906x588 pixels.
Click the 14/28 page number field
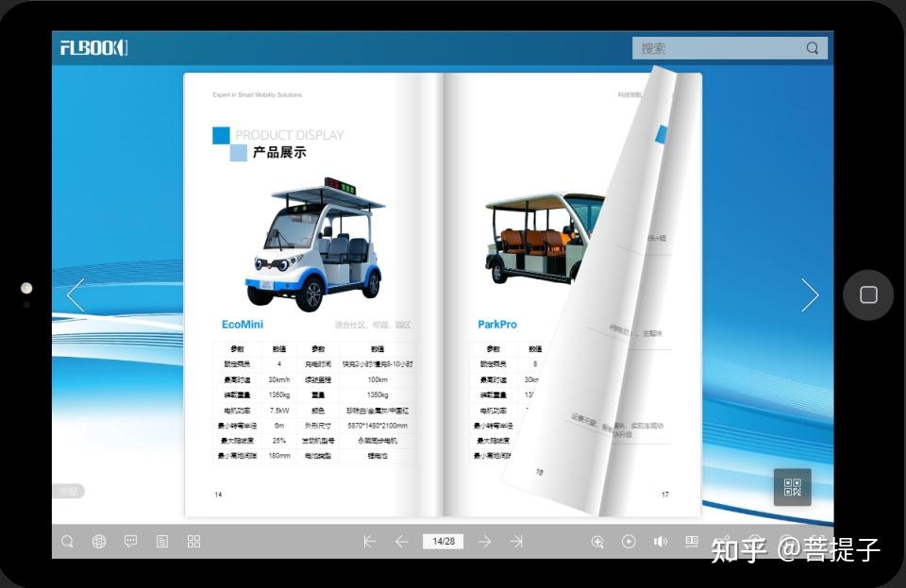tap(444, 541)
